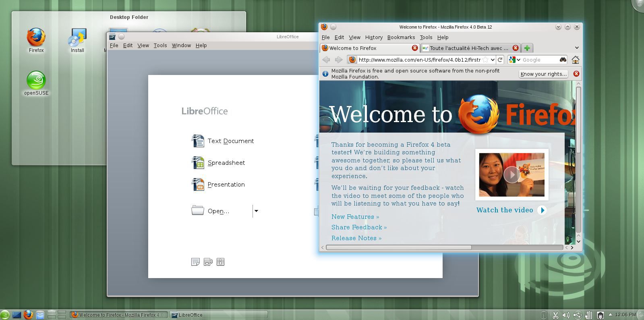Open the Window menu in LibreOffice
The width and height of the screenshot is (644, 320).
181,46
